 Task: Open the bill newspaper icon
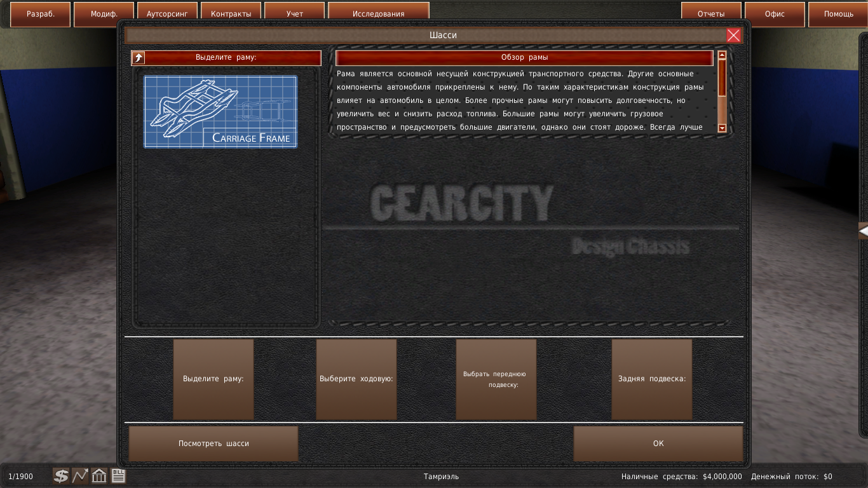(x=118, y=476)
